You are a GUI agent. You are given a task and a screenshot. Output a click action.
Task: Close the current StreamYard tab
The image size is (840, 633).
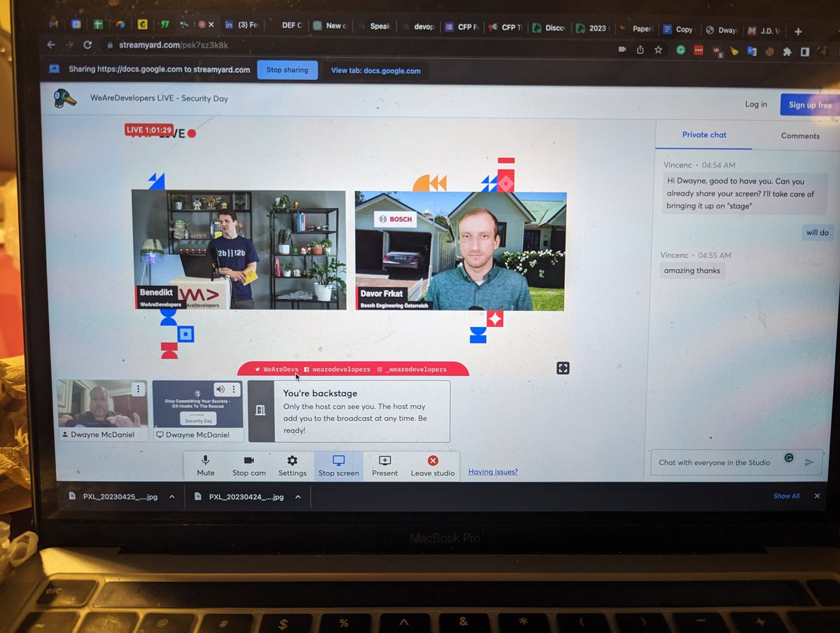pos(211,25)
